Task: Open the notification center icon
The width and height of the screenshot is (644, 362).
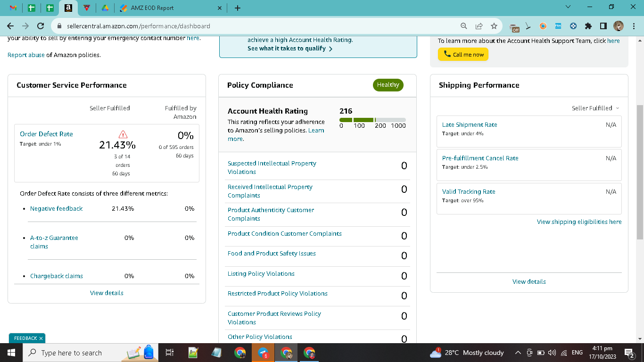Action: [629, 353]
